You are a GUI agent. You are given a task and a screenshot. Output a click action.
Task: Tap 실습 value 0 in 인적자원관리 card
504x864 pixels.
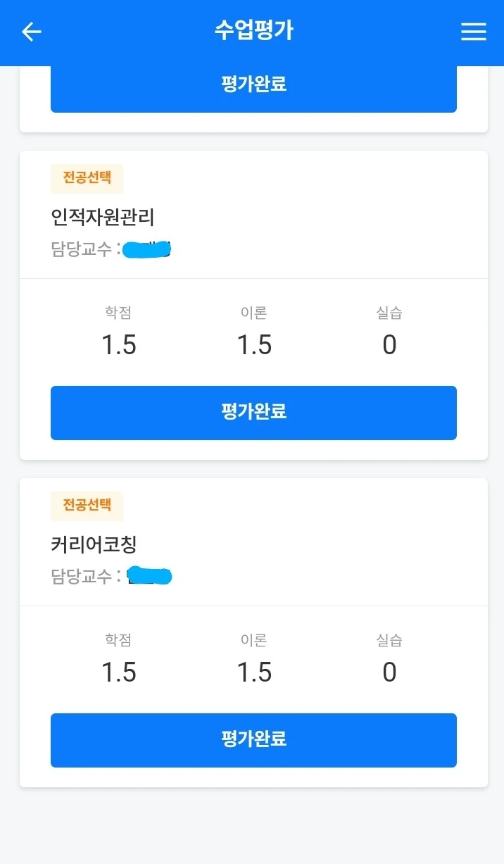point(389,345)
